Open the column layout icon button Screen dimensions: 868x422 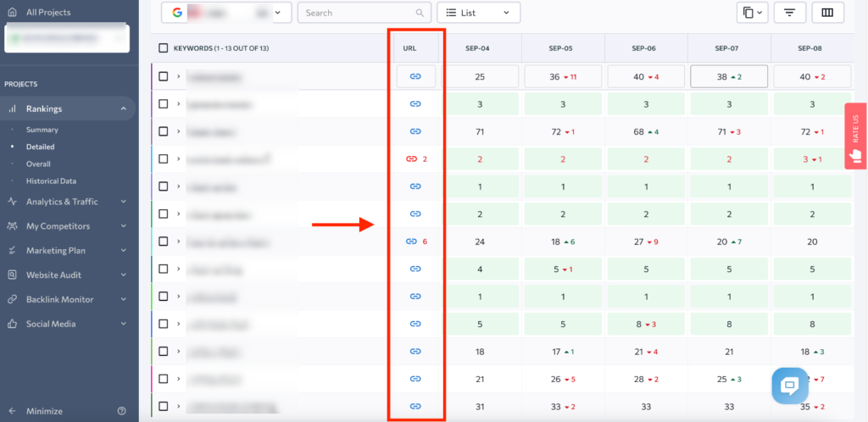click(x=827, y=13)
